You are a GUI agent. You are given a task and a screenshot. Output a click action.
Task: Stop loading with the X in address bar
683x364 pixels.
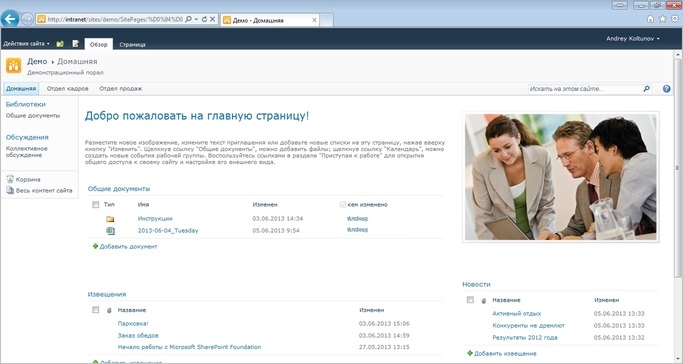click(213, 19)
